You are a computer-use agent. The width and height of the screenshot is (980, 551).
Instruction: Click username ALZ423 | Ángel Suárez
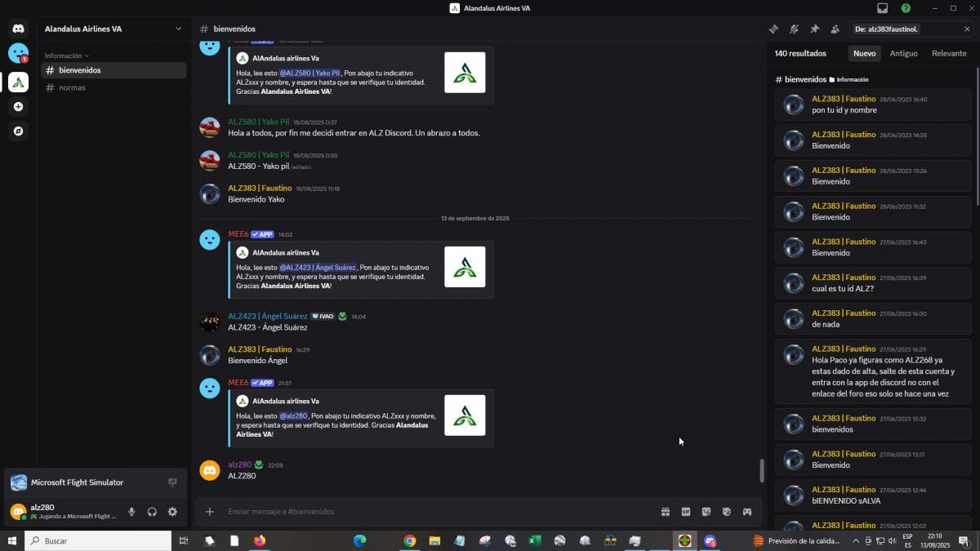click(268, 316)
